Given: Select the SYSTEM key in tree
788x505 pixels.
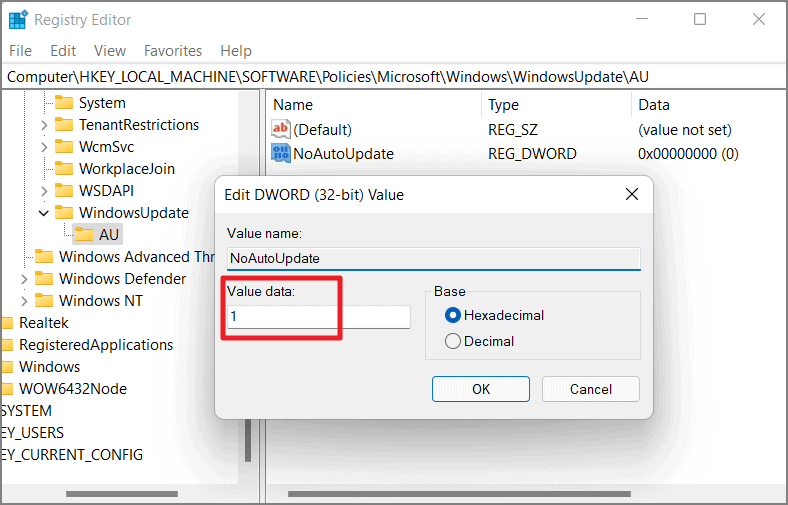Looking at the screenshot, I should point(26,411).
